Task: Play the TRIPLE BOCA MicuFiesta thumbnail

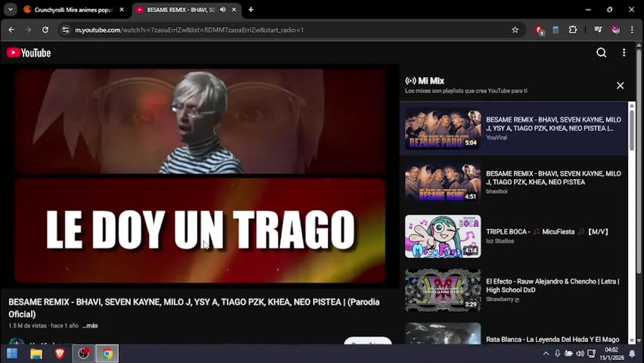Action: coord(443,236)
